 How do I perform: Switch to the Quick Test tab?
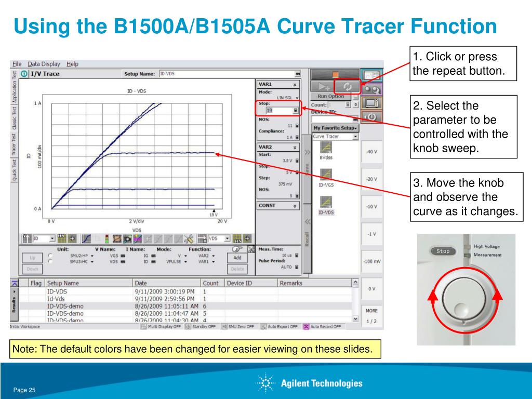14,170
